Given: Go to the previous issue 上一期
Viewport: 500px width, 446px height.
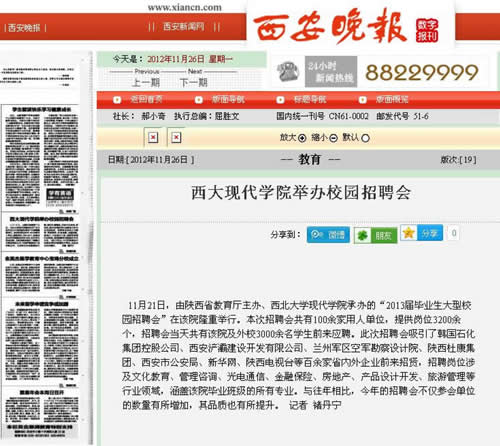Looking at the screenshot, I should click(x=146, y=82).
